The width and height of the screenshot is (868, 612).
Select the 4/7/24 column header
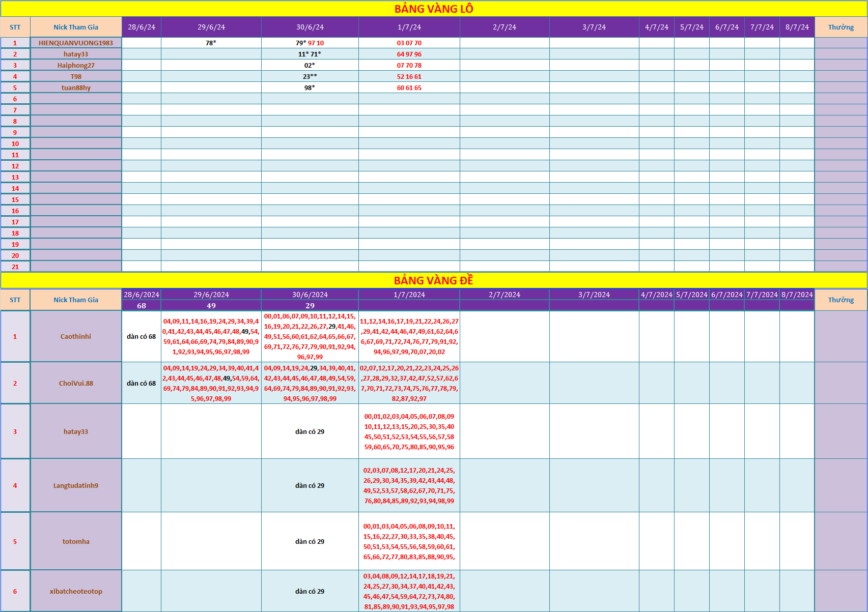pyautogui.click(x=657, y=27)
